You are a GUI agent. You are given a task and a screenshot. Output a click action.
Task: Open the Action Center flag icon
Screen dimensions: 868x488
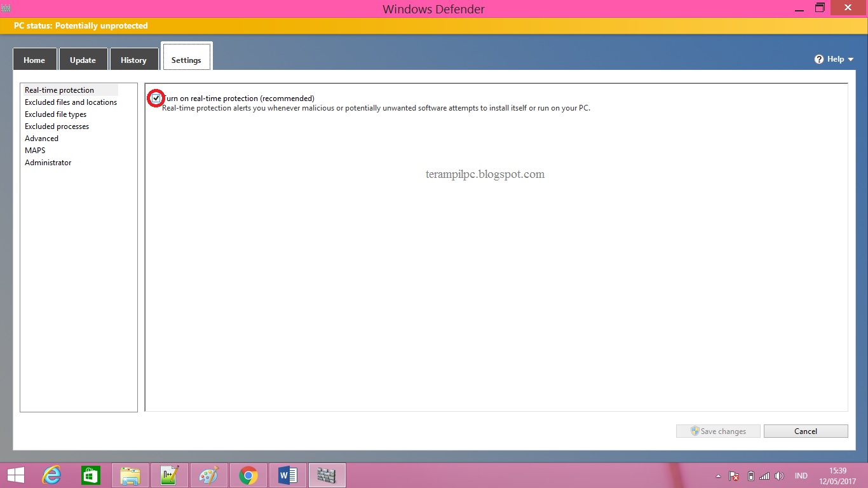coord(734,476)
